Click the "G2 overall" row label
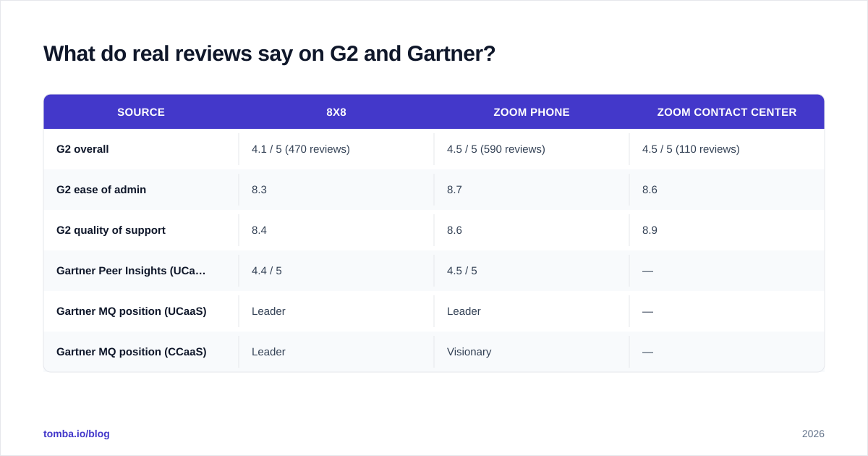The height and width of the screenshot is (456, 868). [82, 149]
